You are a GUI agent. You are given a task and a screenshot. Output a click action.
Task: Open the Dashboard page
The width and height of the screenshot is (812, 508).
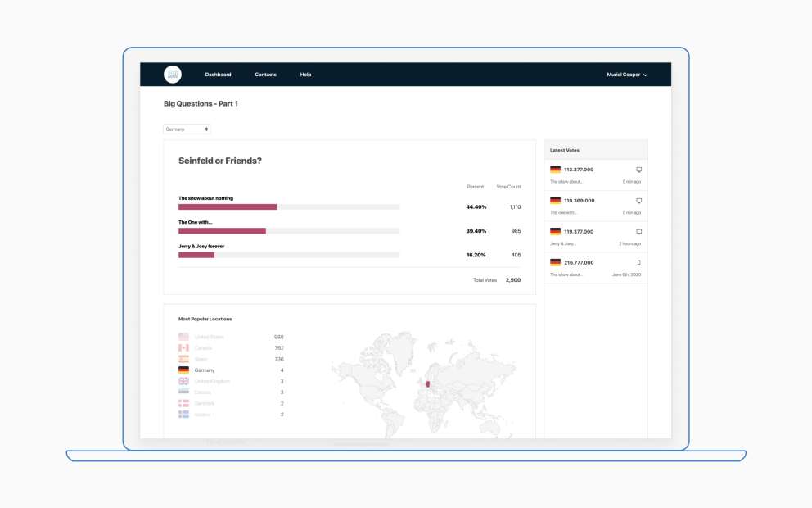click(218, 75)
